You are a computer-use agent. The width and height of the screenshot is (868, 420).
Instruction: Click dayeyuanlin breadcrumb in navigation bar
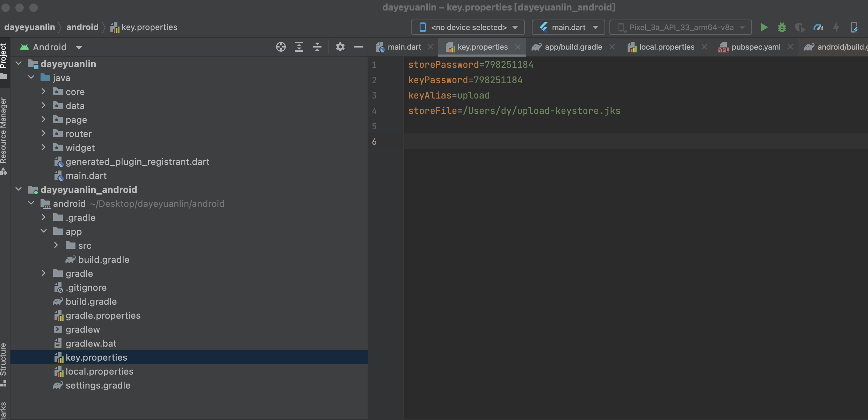pyautogui.click(x=30, y=27)
